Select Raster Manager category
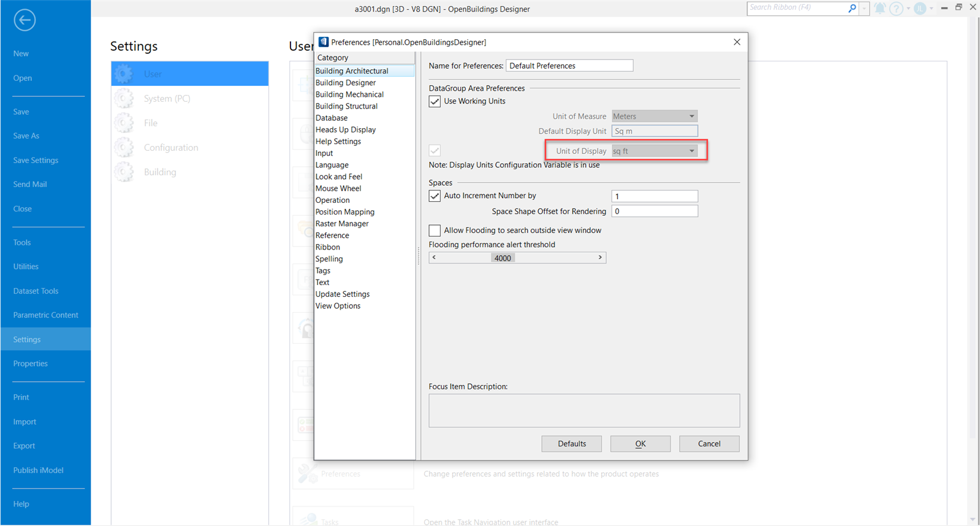The image size is (980, 526). click(x=364, y=224)
